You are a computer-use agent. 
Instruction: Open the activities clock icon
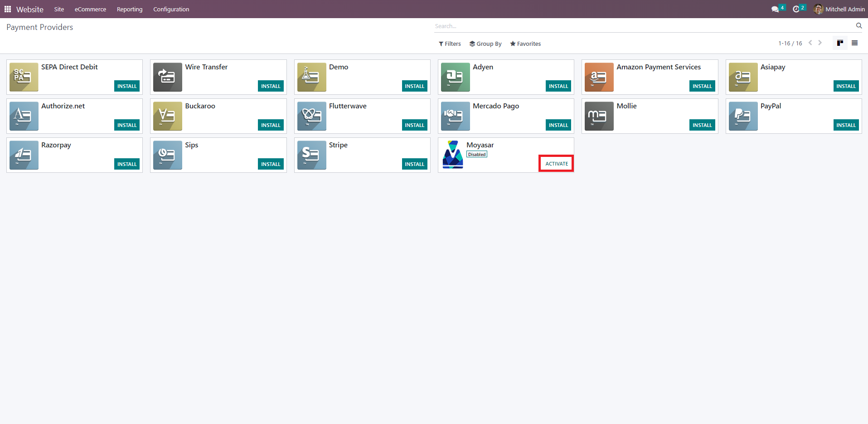point(796,9)
